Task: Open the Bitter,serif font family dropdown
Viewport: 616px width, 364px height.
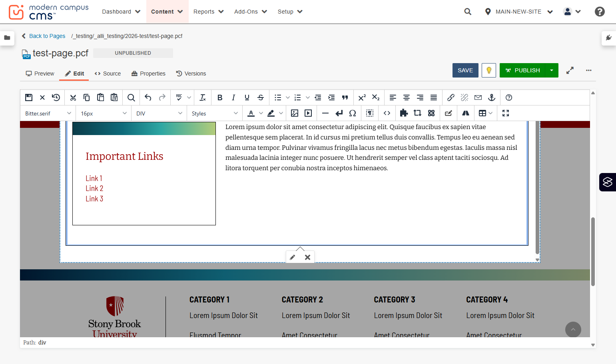Action: (48, 113)
